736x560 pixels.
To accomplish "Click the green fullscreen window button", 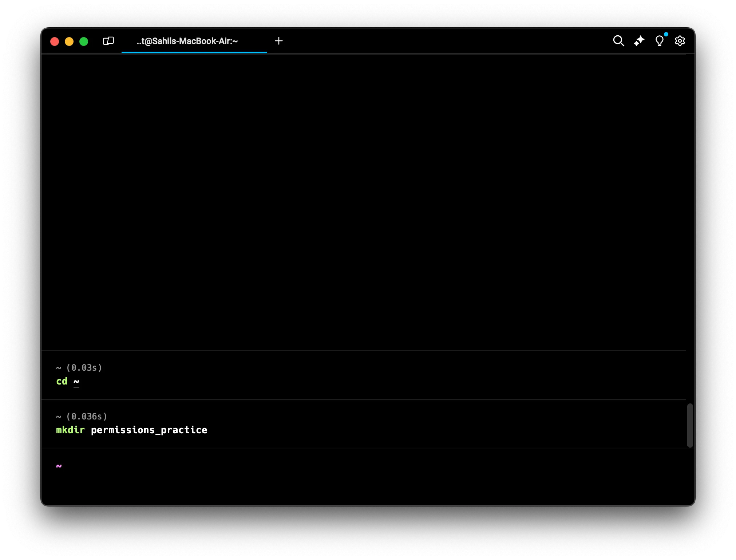I will click(84, 42).
